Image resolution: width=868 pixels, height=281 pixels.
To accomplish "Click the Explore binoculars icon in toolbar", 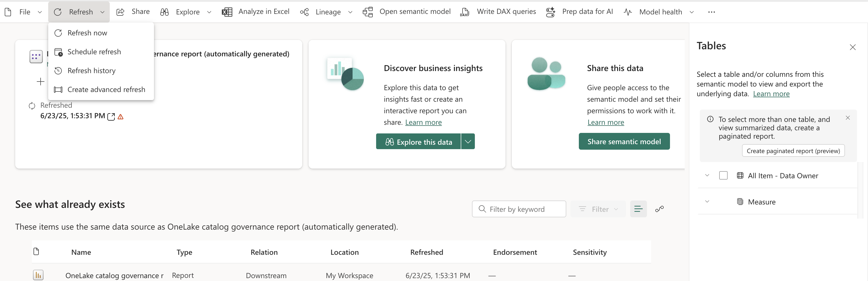I will pos(164,12).
